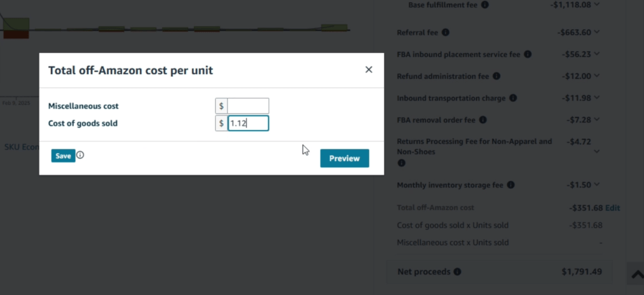
Task: Click Base fulfillment fee info icon
Action: [x=485, y=5]
